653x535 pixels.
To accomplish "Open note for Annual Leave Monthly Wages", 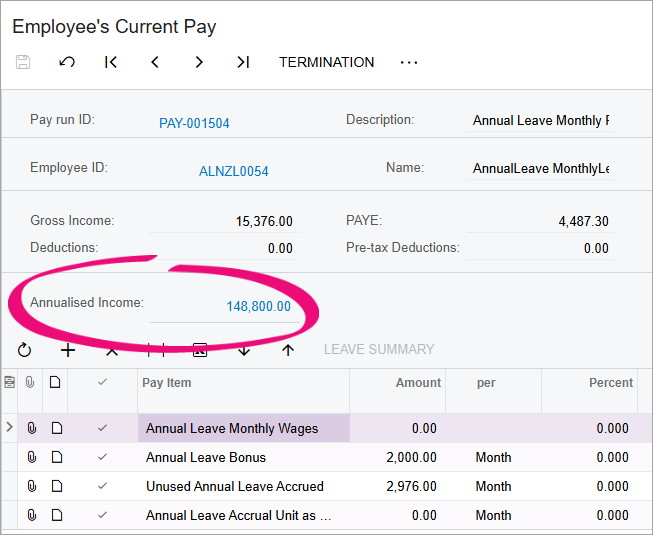I will (57, 428).
